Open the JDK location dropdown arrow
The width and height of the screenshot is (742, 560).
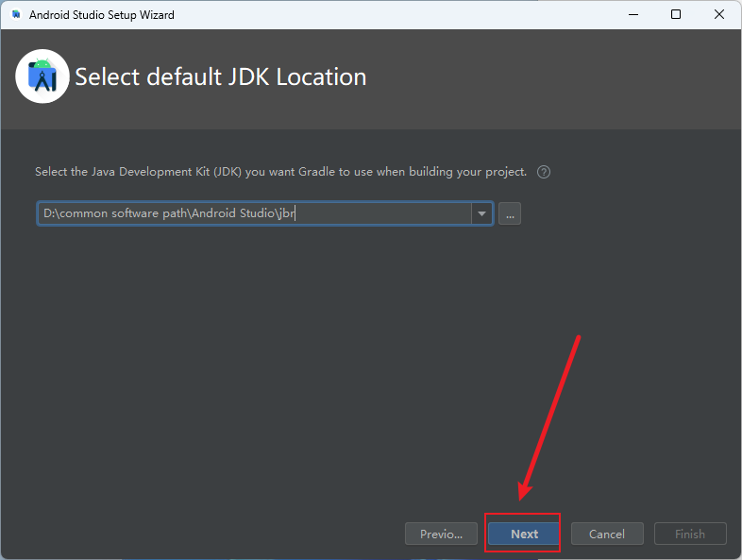[x=481, y=213]
